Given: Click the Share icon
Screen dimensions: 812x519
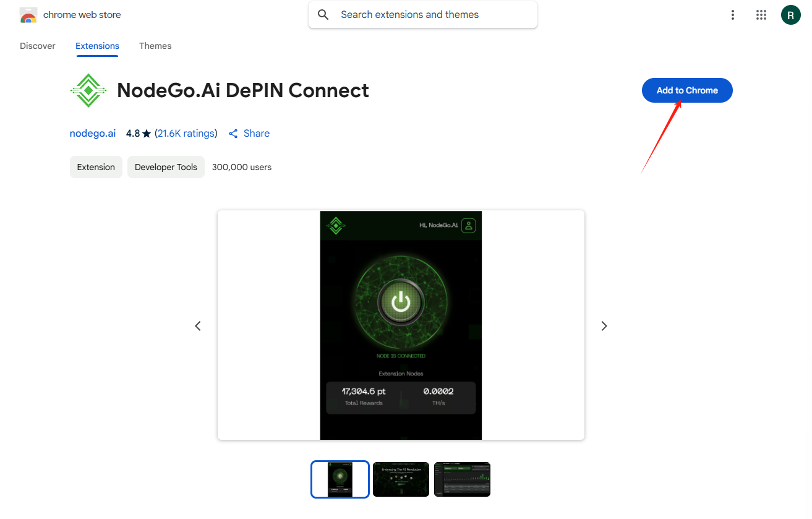Looking at the screenshot, I should pyautogui.click(x=233, y=134).
